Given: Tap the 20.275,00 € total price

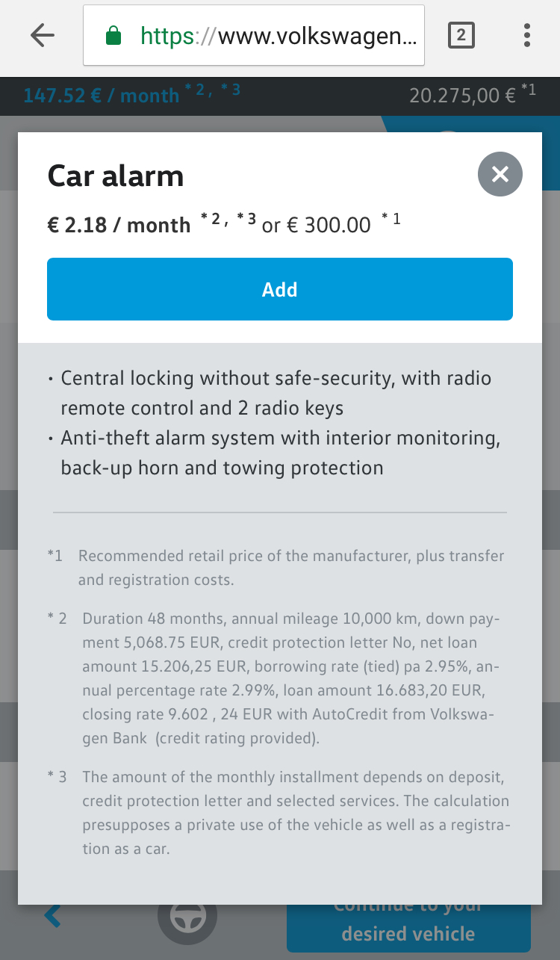Looking at the screenshot, I should 463,96.
